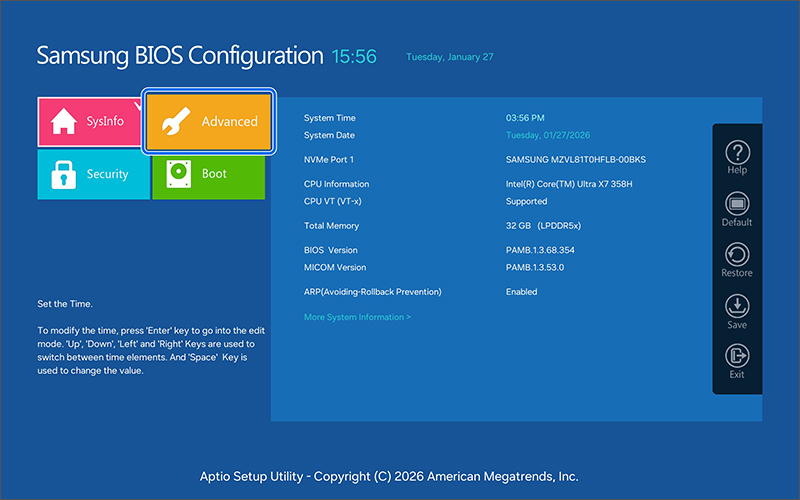Click the Exit icon in sidebar
Screen dimensions: 800x500
pyautogui.click(x=737, y=356)
